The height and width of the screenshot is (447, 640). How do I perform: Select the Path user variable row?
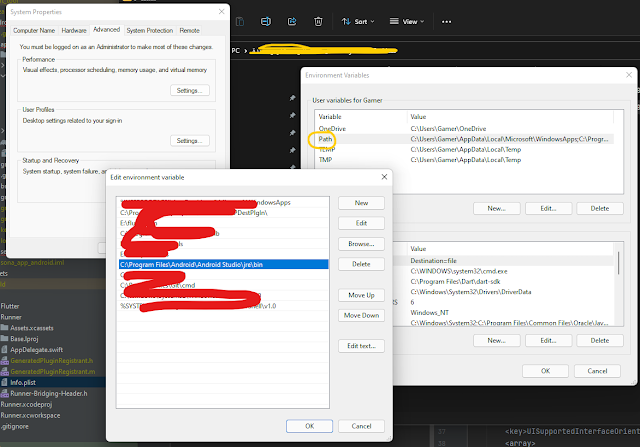click(326, 141)
